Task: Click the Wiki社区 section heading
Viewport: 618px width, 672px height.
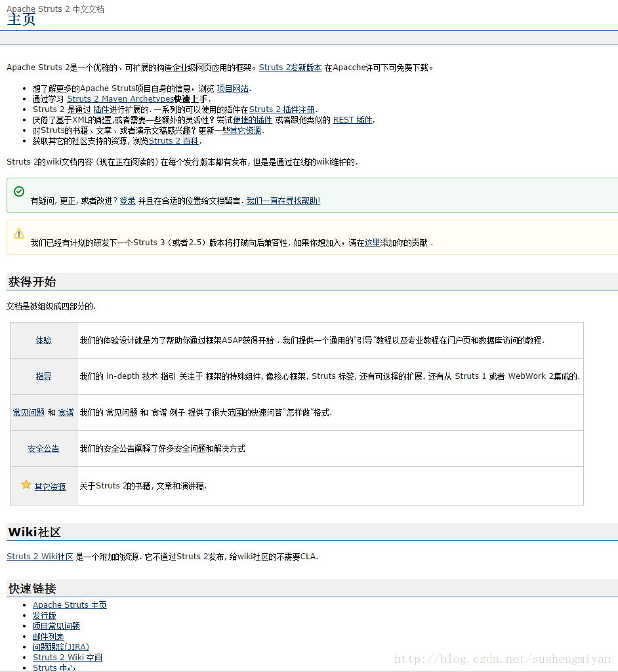Action: (34, 532)
